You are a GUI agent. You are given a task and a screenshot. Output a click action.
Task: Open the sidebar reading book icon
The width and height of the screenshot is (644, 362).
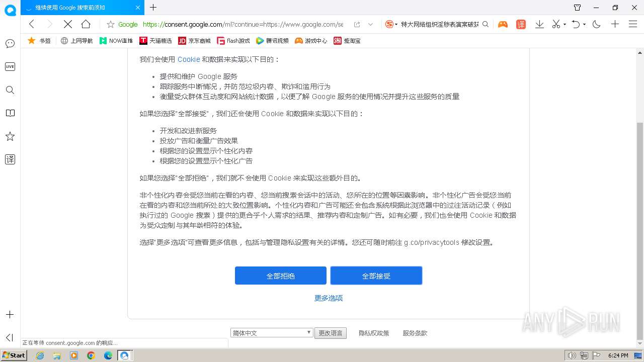tap(10, 113)
